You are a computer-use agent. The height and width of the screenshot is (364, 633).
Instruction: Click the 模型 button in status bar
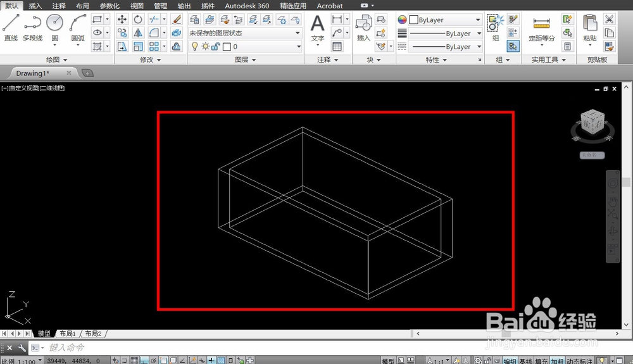(388, 361)
